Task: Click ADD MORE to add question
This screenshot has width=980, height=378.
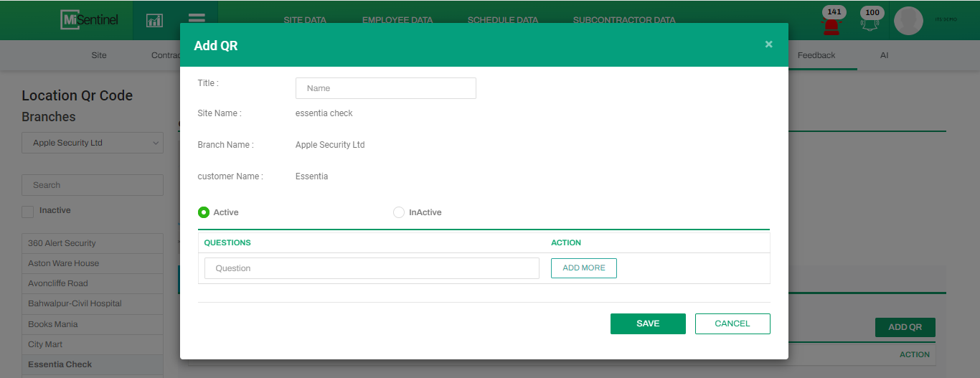Action: (584, 268)
